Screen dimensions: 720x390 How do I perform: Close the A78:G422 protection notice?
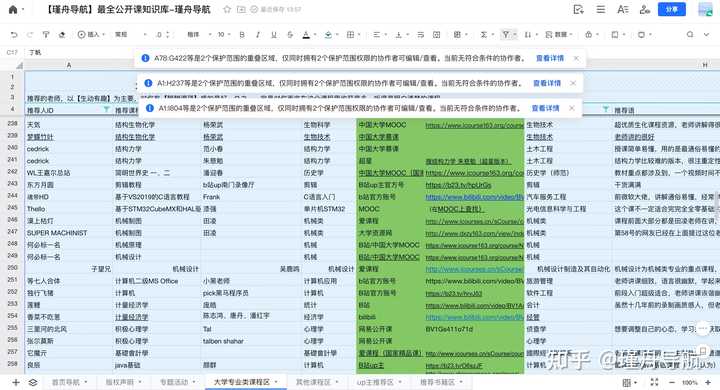point(576,58)
